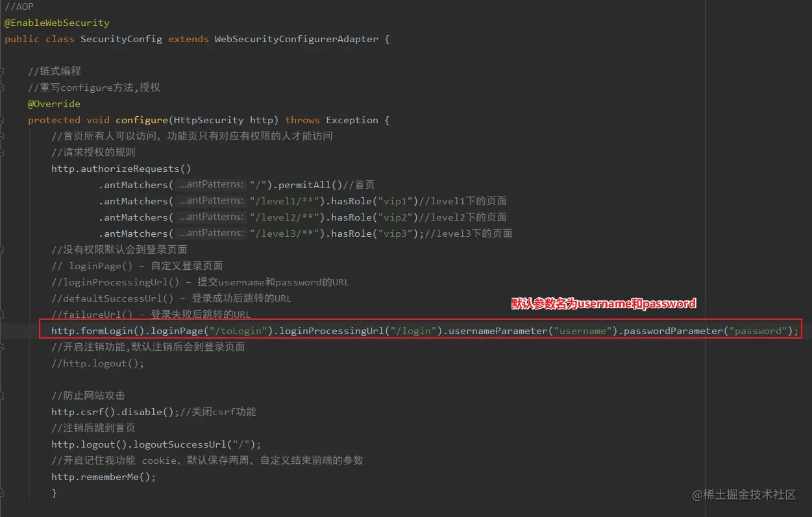Select the @Override annotation
812x517 pixels.
(55, 104)
